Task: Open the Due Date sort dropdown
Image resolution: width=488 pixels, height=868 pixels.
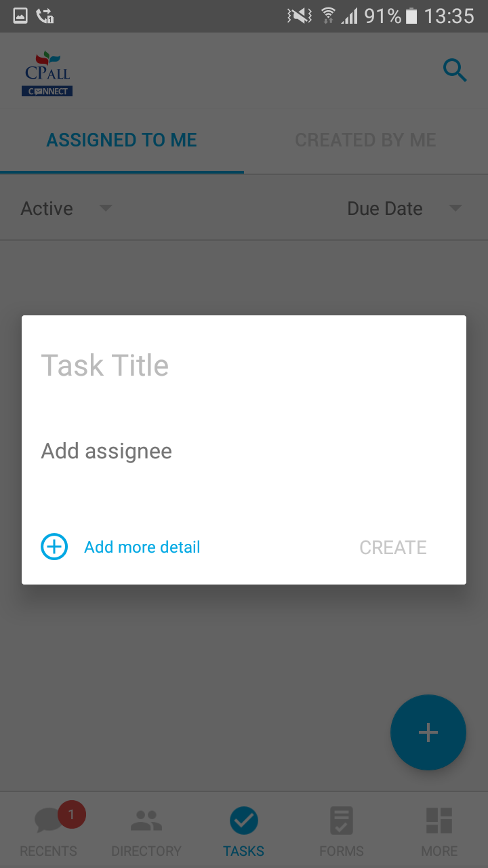Action: (404, 208)
